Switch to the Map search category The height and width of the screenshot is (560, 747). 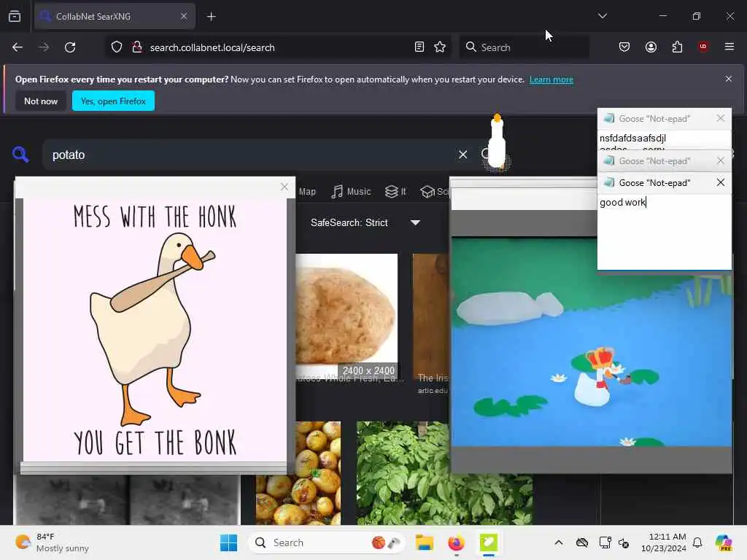coord(307,192)
